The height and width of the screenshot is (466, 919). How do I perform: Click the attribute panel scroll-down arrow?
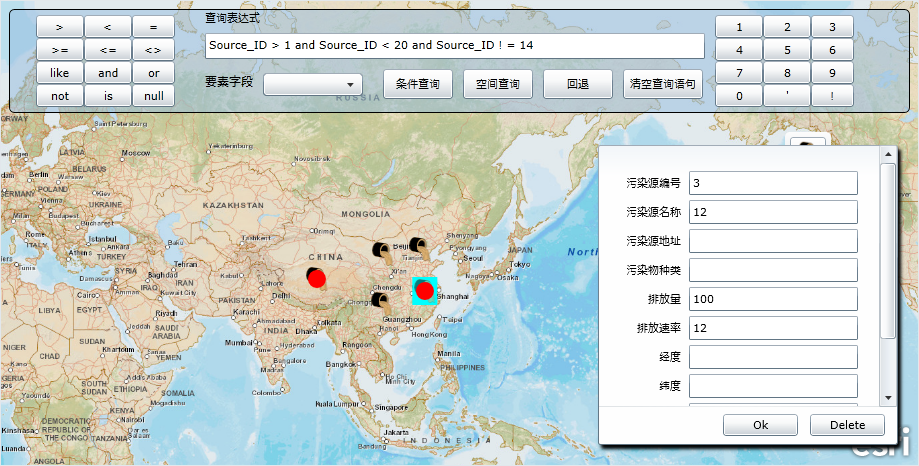pos(888,397)
